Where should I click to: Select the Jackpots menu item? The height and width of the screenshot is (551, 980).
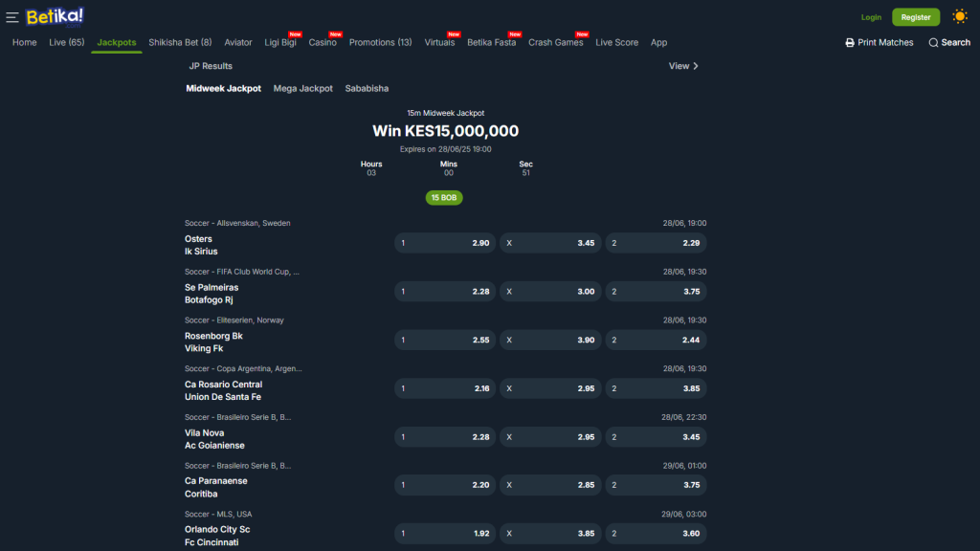tap(116, 42)
